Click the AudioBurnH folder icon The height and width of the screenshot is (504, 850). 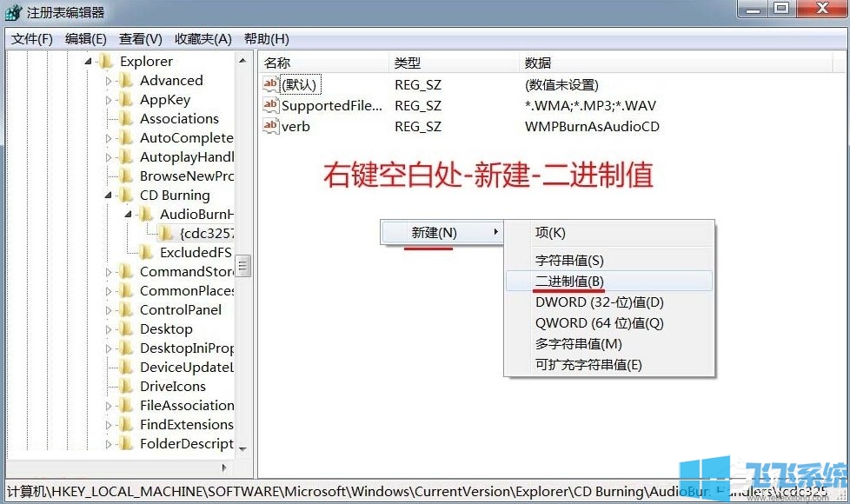click(143, 214)
